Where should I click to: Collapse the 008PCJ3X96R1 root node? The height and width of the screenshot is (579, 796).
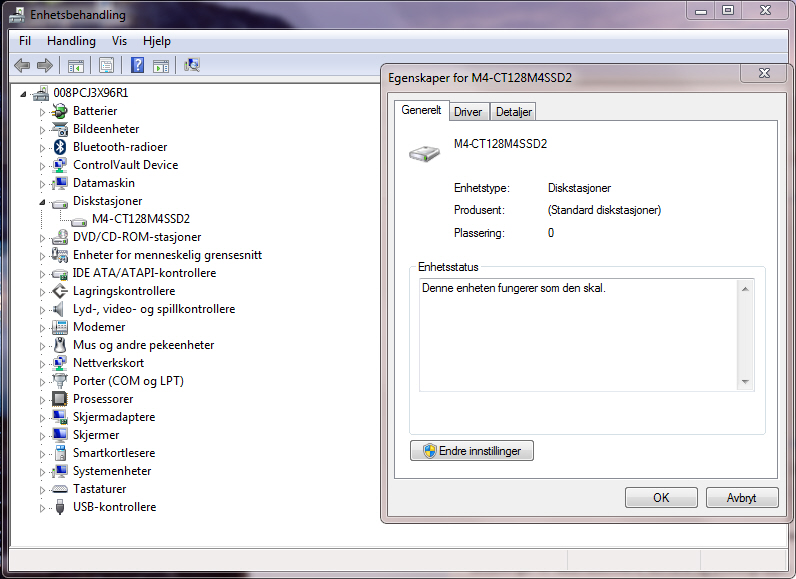click(23, 94)
